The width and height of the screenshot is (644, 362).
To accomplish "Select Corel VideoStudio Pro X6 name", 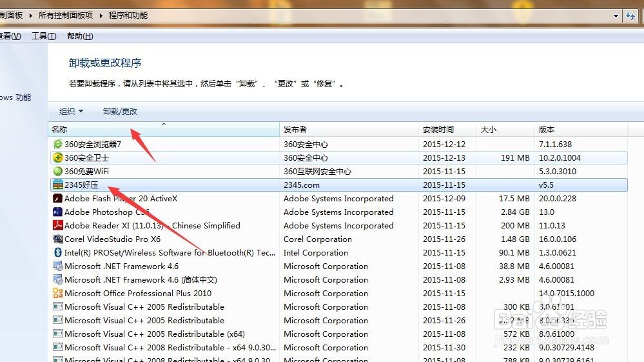I will tap(113, 239).
